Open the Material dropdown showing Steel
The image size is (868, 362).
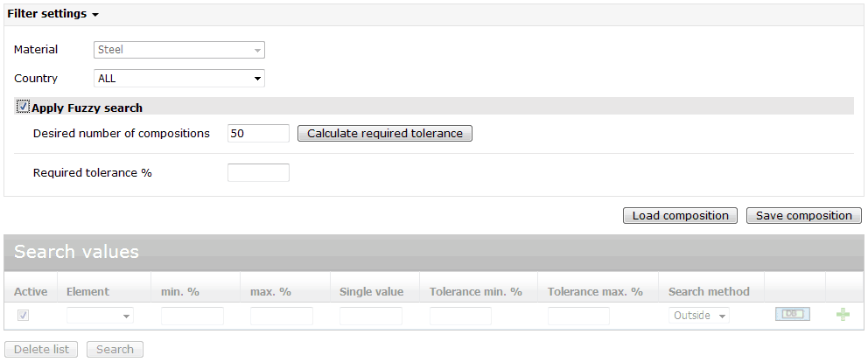coord(179,50)
